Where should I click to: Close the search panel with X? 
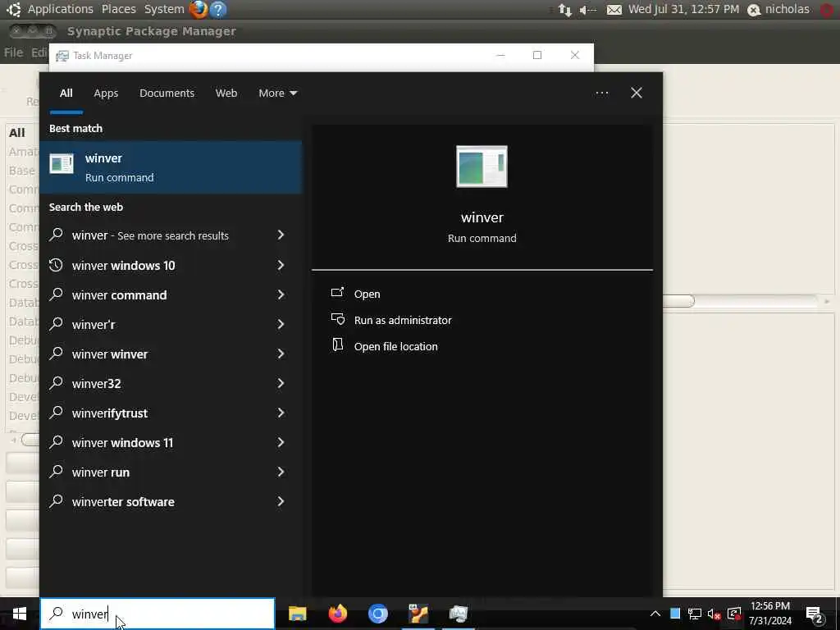pyautogui.click(x=637, y=94)
